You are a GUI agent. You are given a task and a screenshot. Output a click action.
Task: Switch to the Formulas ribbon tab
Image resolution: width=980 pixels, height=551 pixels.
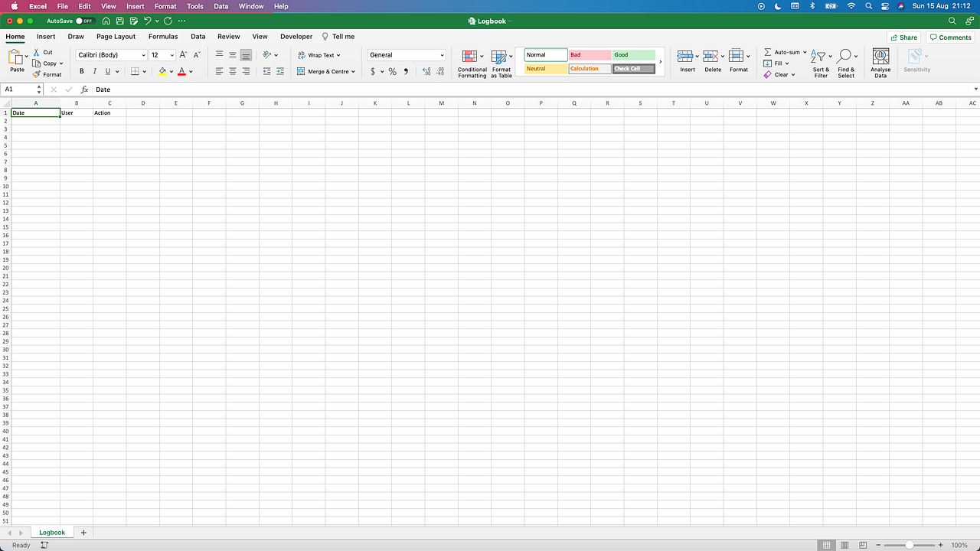163,36
